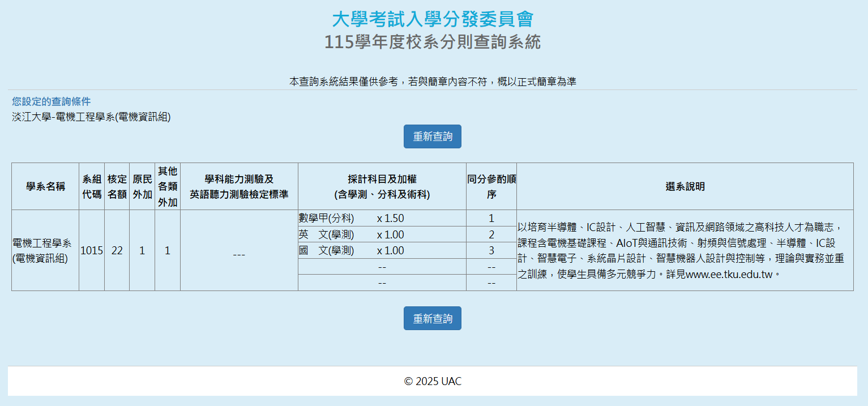Click the 大學考試入學分發委員會 page title

tap(433, 19)
